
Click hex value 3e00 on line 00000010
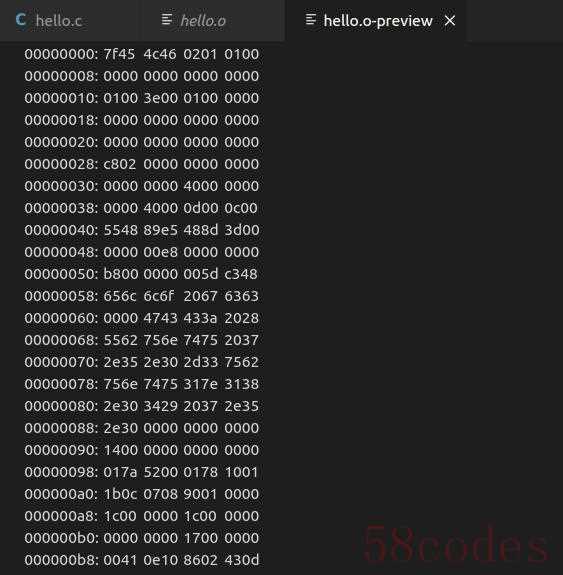[x=161, y=98]
